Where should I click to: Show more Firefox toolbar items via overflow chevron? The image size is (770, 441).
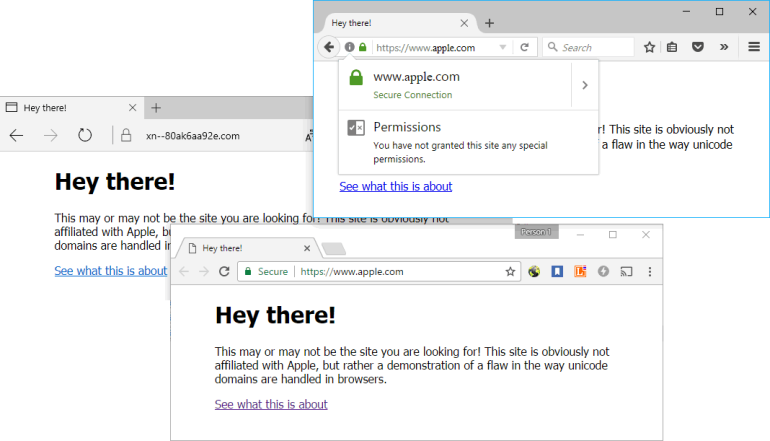coord(724,47)
